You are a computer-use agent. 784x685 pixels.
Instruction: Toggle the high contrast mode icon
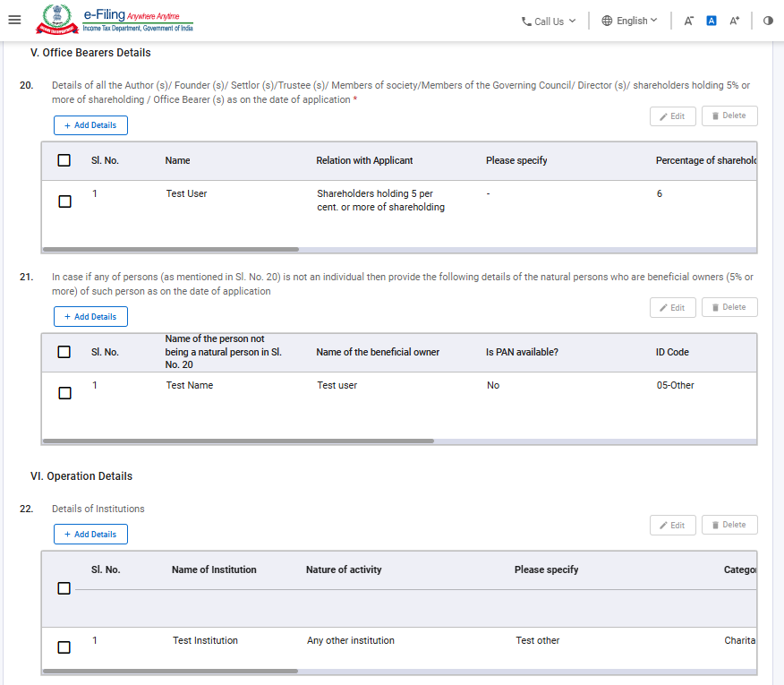tap(768, 21)
